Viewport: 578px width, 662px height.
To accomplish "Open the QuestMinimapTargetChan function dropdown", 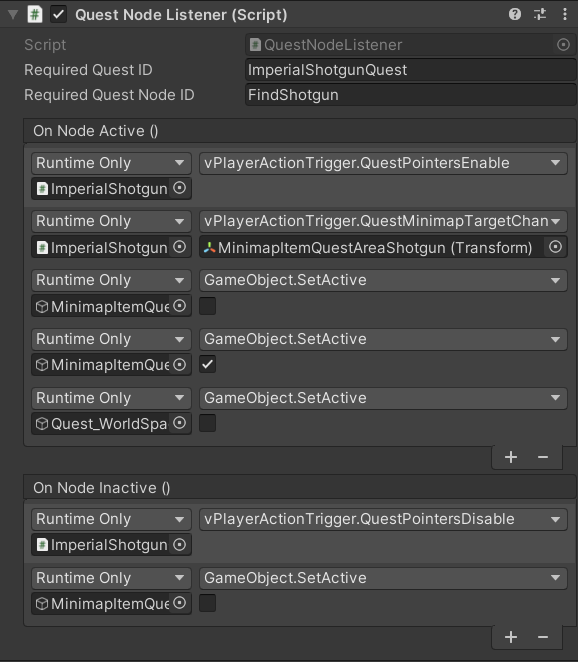I will 383,221.
